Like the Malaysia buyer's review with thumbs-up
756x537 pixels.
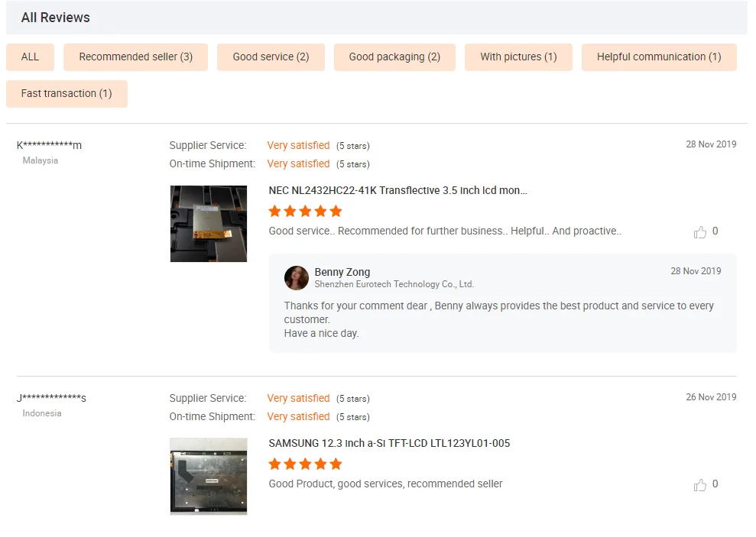(x=699, y=232)
